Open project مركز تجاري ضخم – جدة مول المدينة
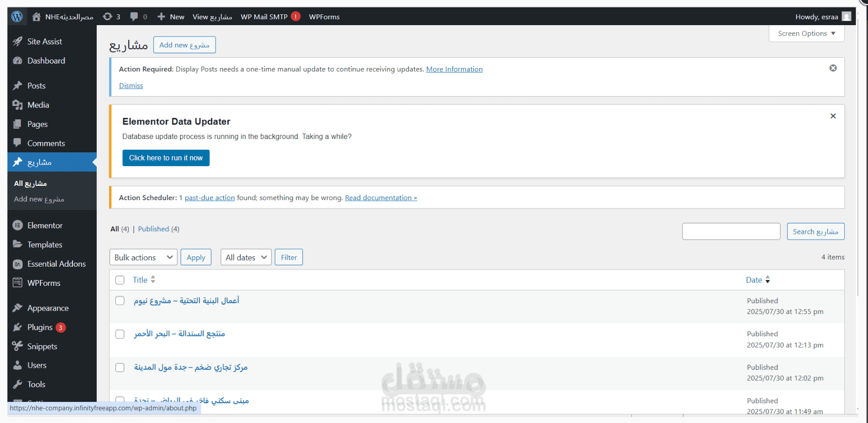 (x=191, y=367)
